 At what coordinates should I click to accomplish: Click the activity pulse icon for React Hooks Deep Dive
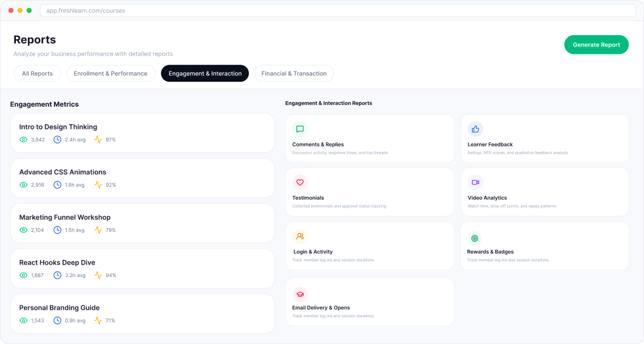[x=97, y=275]
